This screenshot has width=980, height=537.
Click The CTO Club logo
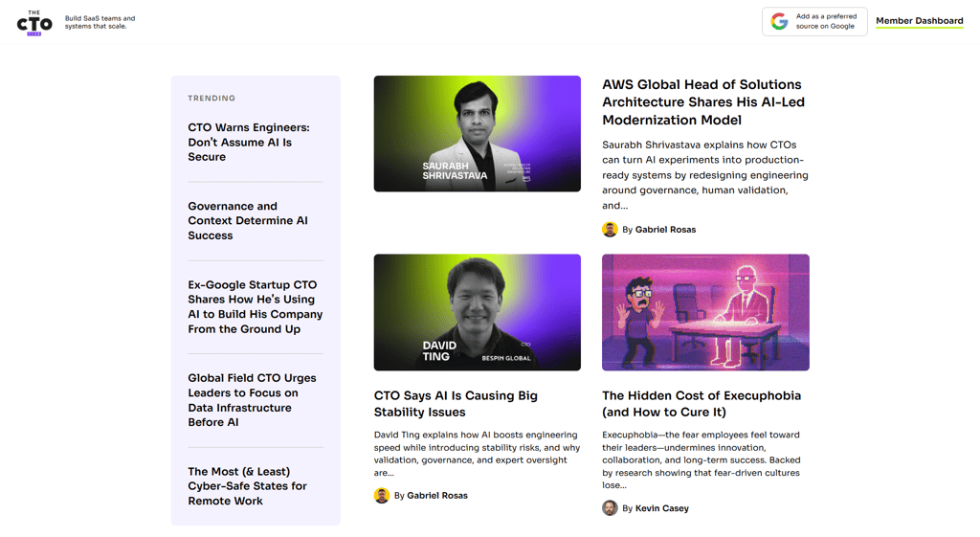point(34,23)
